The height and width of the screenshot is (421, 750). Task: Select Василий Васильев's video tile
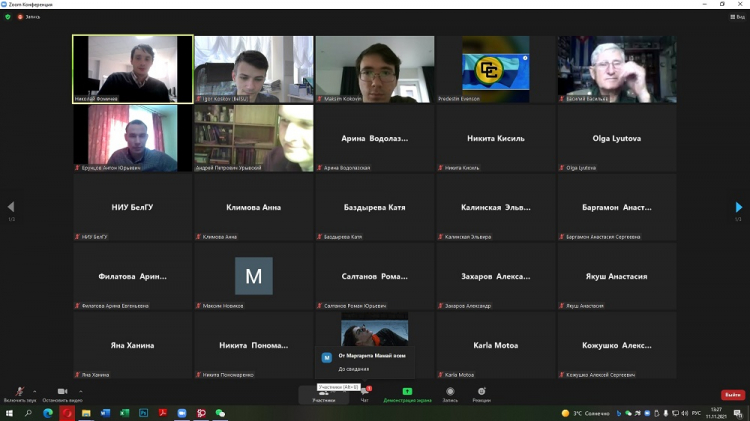[x=616, y=69]
